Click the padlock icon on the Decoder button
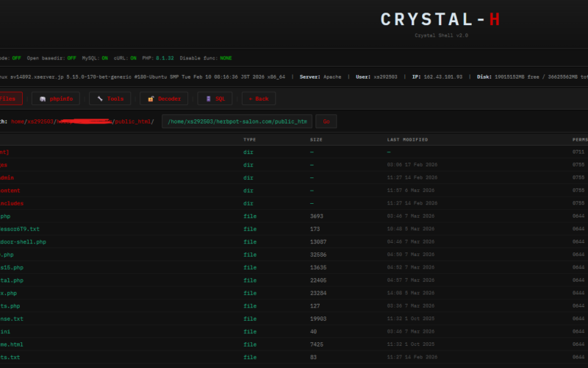Screen dimensions: 588x368 tap(151, 99)
